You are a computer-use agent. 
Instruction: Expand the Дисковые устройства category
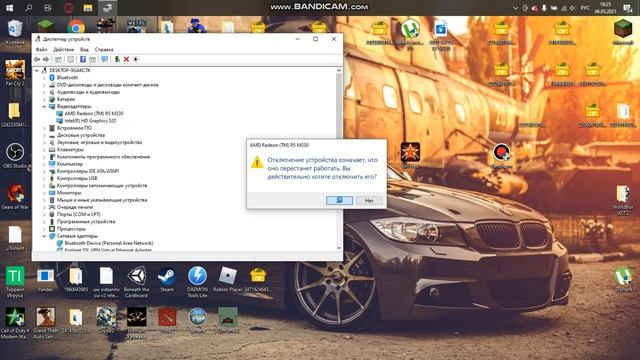point(44,135)
